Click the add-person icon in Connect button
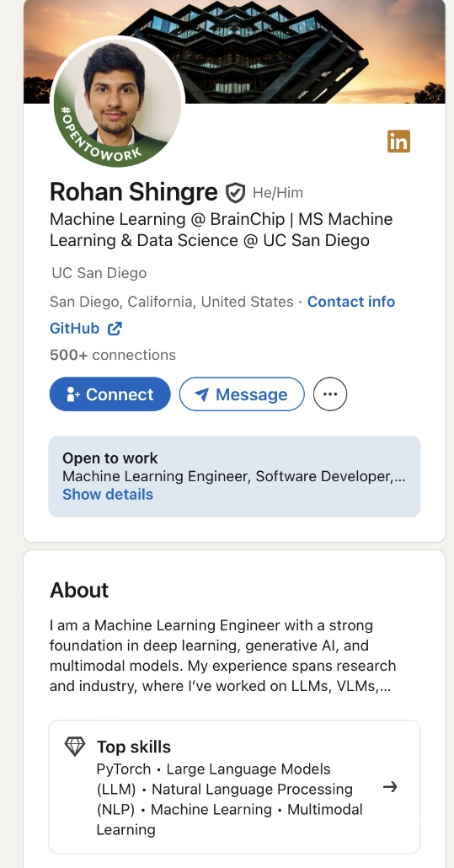 click(x=73, y=394)
